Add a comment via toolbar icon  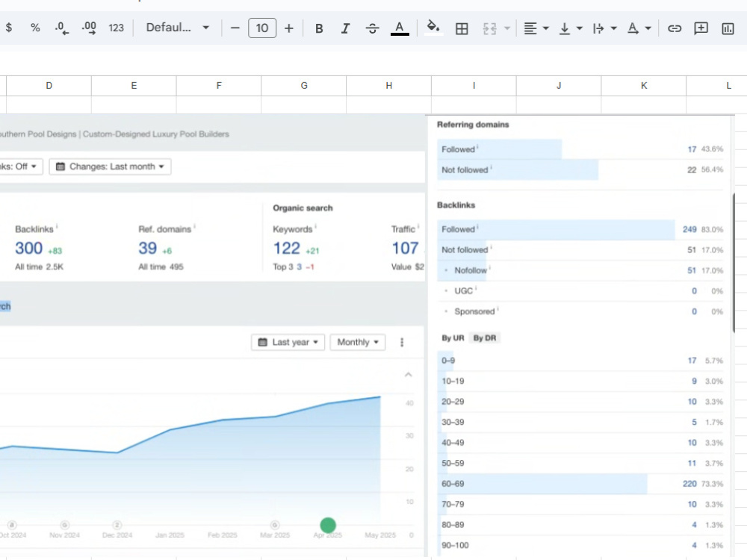coord(701,28)
